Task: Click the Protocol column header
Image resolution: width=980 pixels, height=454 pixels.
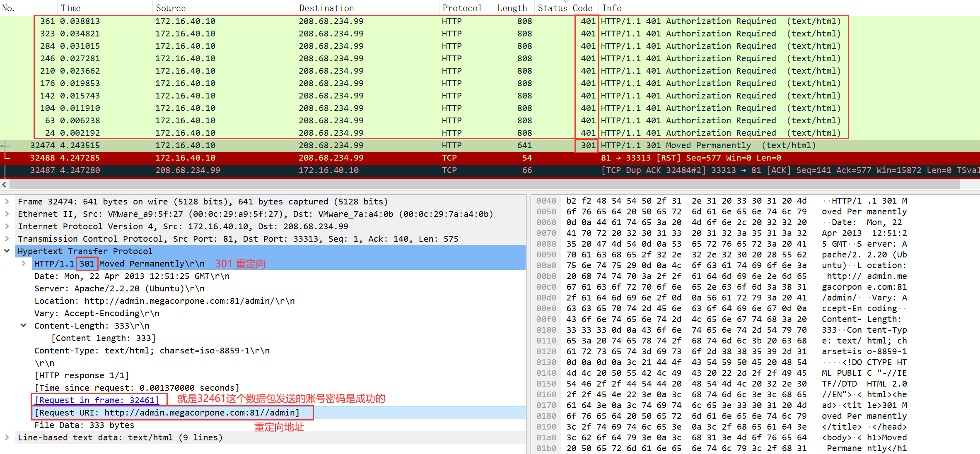Action: click(461, 8)
